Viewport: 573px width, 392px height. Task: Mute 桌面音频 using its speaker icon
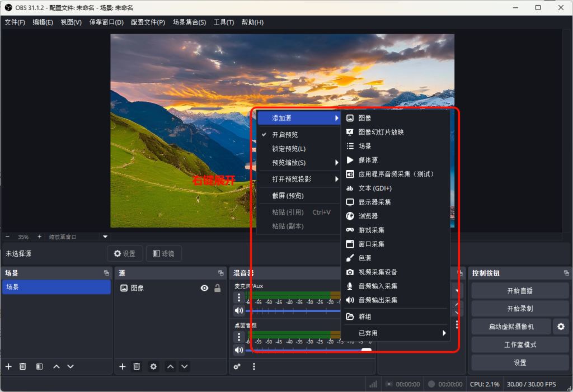[x=239, y=349]
